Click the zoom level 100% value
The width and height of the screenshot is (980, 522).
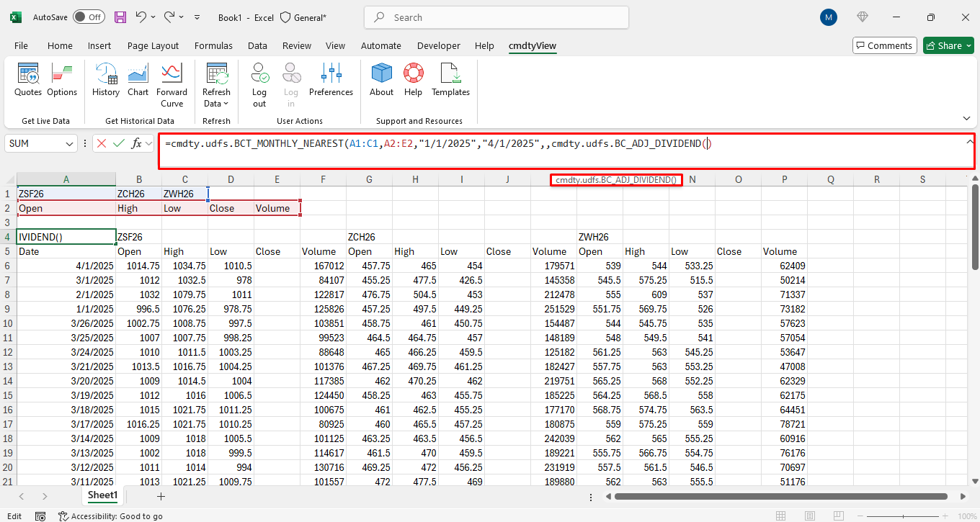(967, 516)
